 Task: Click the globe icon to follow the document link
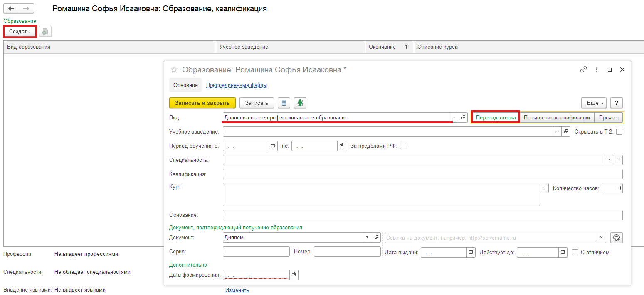617,238
